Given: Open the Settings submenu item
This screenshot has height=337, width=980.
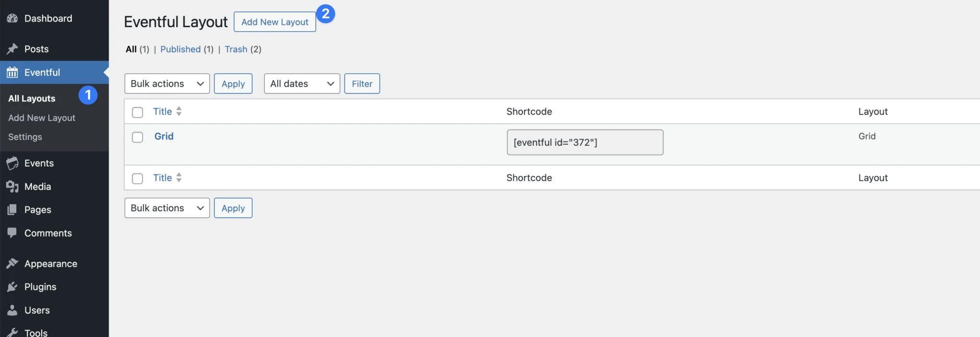Looking at the screenshot, I should pyautogui.click(x=25, y=137).
